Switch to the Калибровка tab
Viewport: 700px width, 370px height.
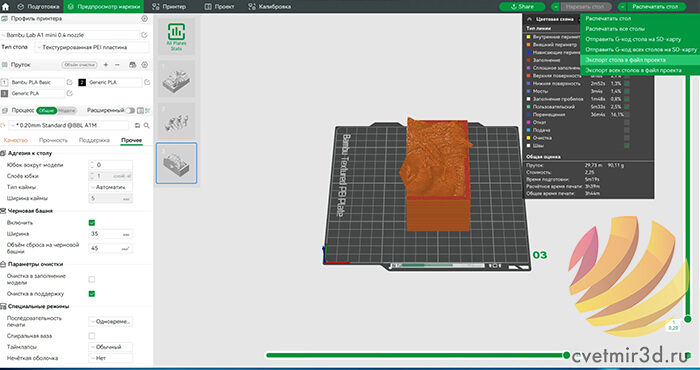point(270,7)
